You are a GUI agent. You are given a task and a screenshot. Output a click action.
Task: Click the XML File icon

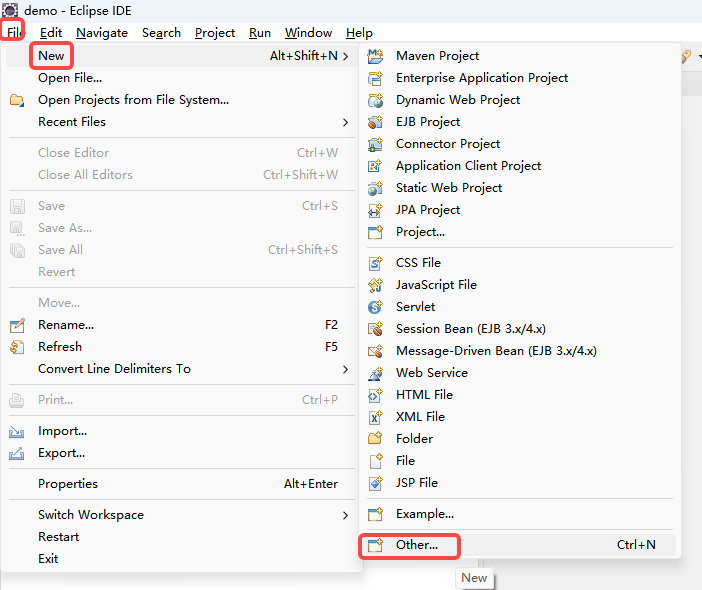[x=375, y=417]
